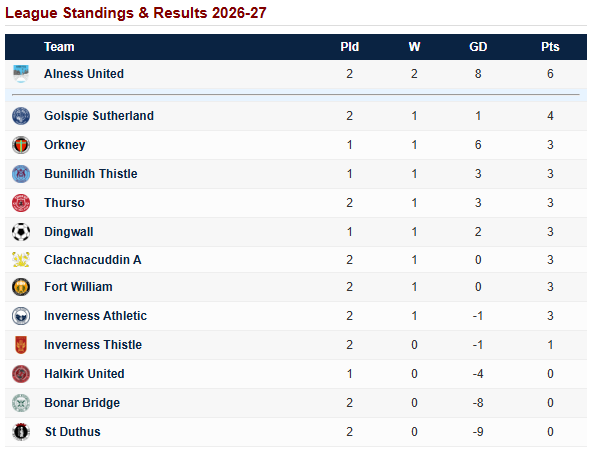Viewport: 594px width, 450px height.
Task: Click the GD column header
Action: click(x=478, y=47)
